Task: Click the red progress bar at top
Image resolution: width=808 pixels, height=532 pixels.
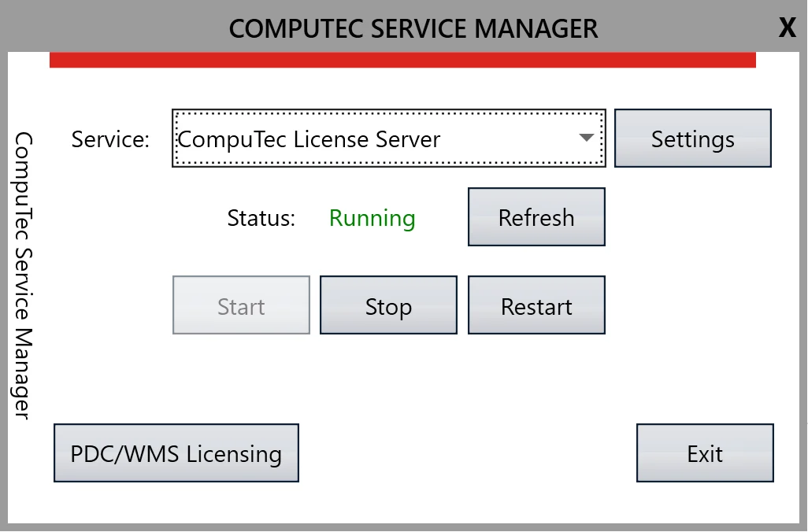Action: 403,57
